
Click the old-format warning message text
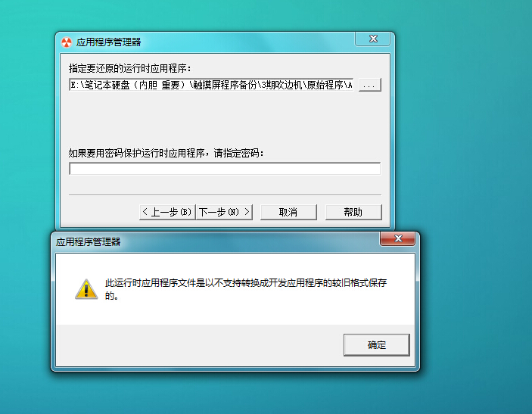tap(246, 289)
